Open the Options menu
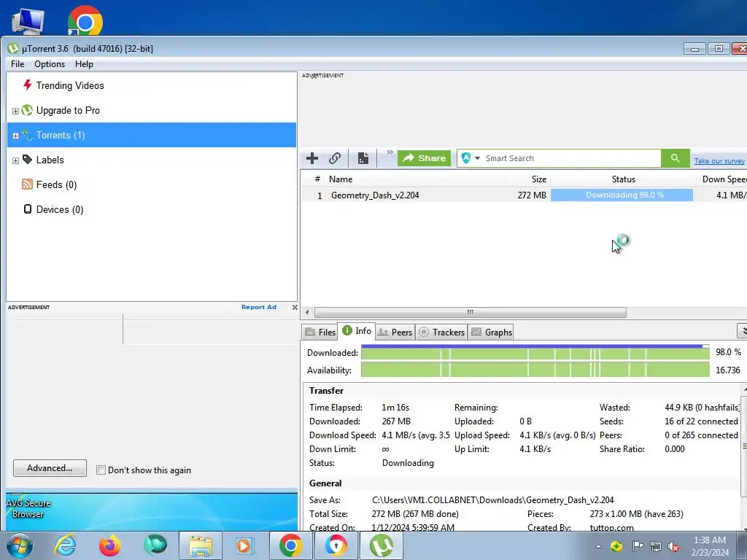The height and width of the screenshot is (560, 747). tap(50, 64)
